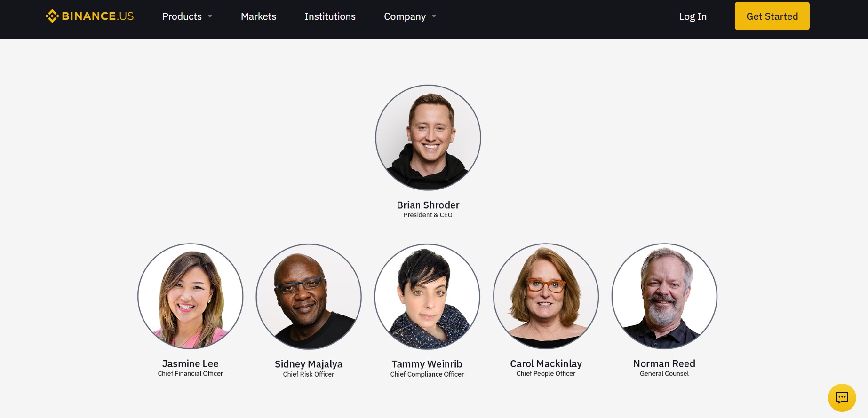Image resolution: width=868 pixels, height=418 pixels.
Task: Select Carol Mackinlay's profile photo
Action: click(x=546, y=296)
